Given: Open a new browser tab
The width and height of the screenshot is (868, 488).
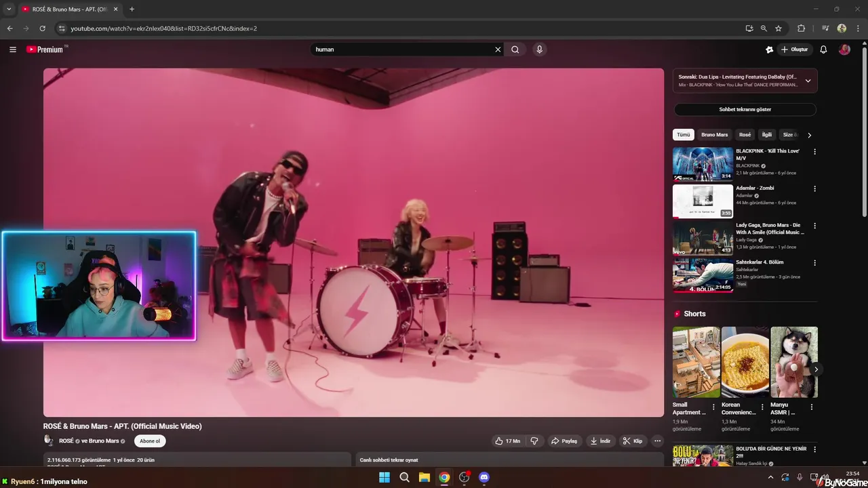Looking at the screenshot, I should pos(132,9).
